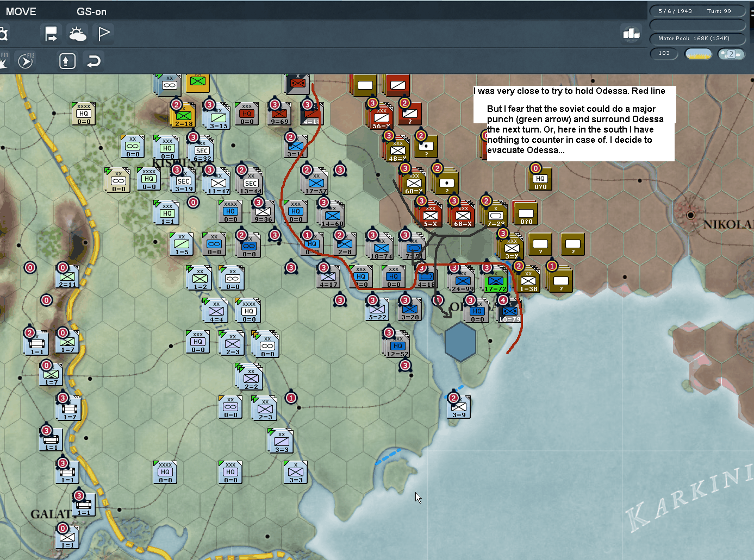Select the unit counter labeled 9=36
This screenshot has width=754, height=560.
click(263, 211)
